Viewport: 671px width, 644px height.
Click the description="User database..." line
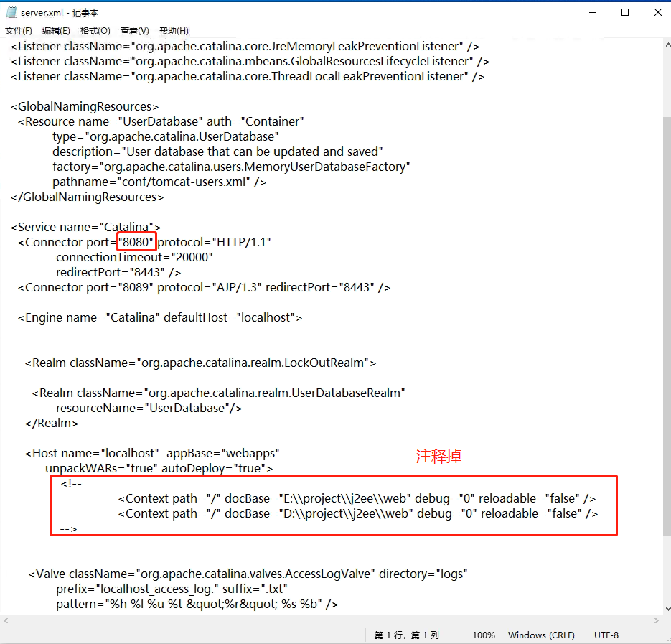(x=217, y=151)
